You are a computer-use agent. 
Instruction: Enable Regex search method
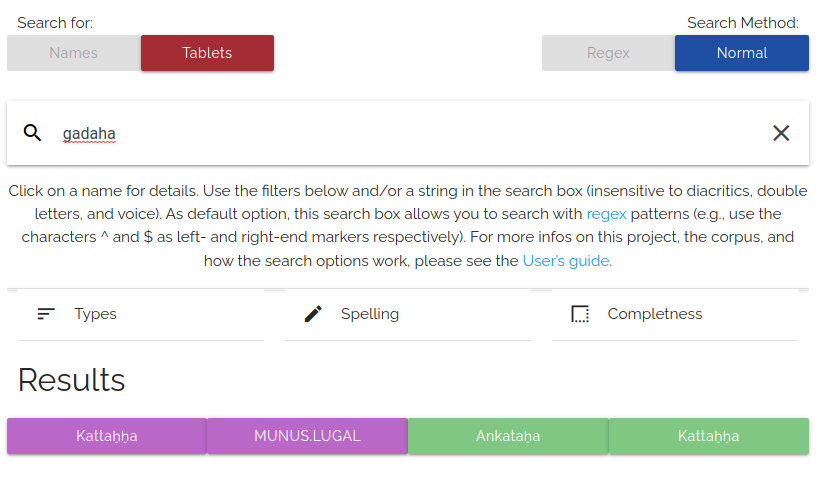(608, 53)
